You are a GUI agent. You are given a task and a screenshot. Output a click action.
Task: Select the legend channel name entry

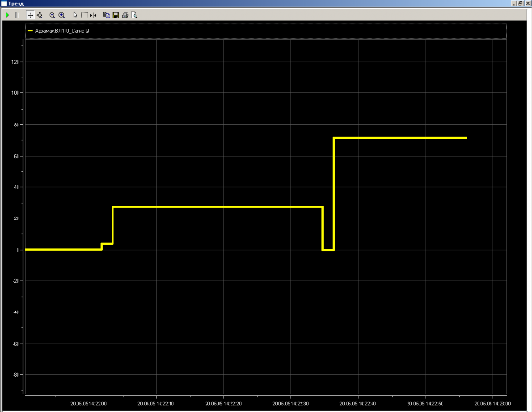(x=62, y=31)
